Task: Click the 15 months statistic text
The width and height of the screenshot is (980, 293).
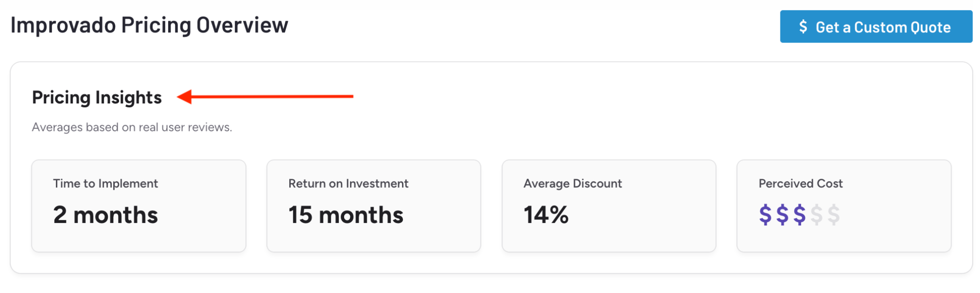Action: (x=346, y=215)
